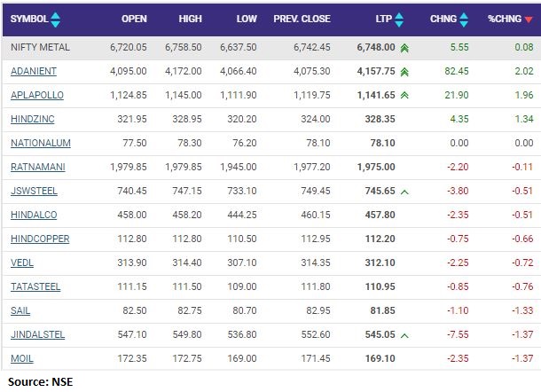
Task: Select ADANIENT LTP value 4,157.75
Action: (x=376, y=71)
